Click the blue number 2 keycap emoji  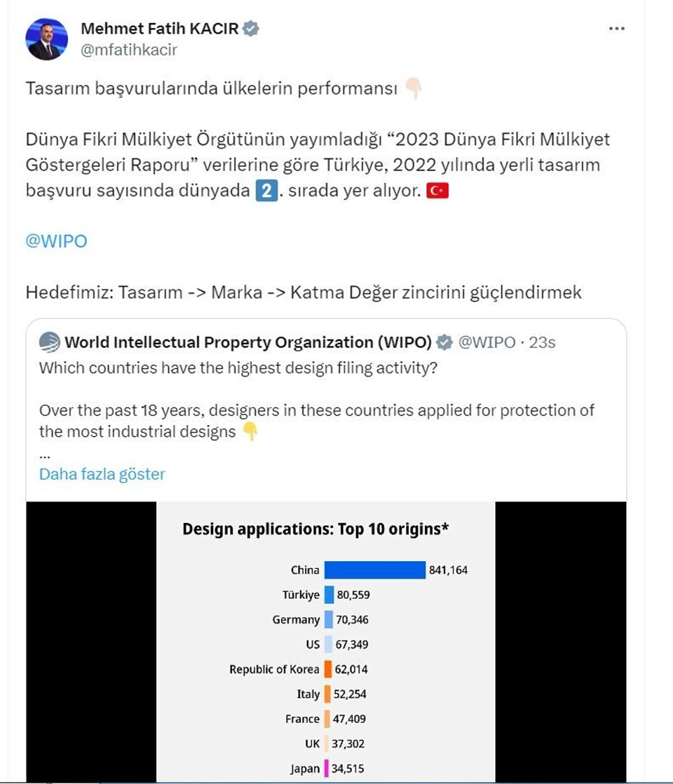264,191
